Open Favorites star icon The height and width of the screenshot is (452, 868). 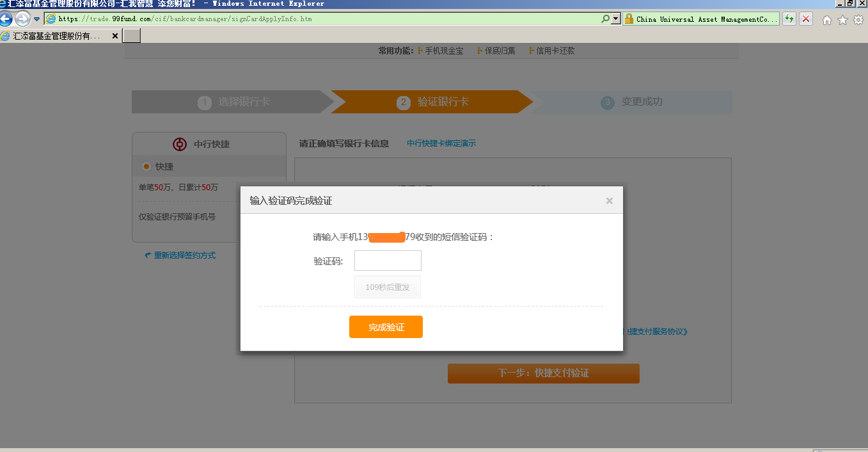pyautogui.click(x=842, y=20)
